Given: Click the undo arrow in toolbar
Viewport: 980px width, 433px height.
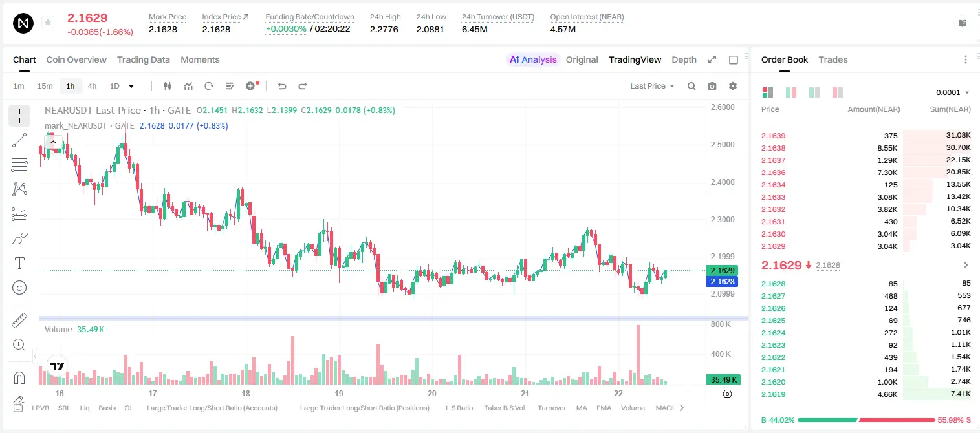Looking at the screenshot, I should [x=282, y=86].
